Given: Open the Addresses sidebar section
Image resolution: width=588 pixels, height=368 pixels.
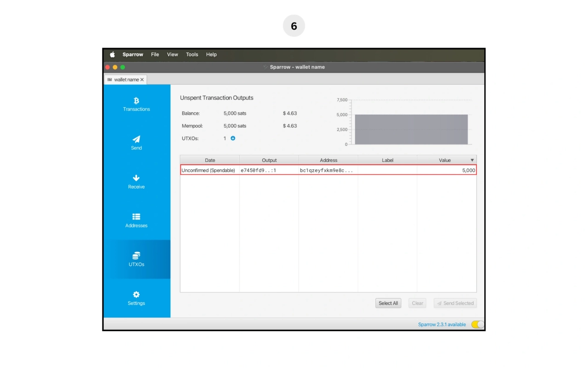Looking at the screenshot, I should click(x=136, y=221).
